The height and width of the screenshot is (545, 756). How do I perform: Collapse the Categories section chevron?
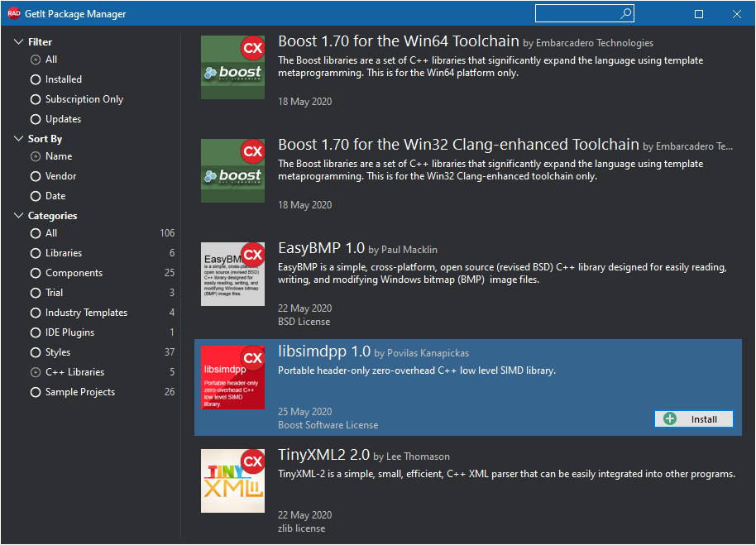(18, 215)
